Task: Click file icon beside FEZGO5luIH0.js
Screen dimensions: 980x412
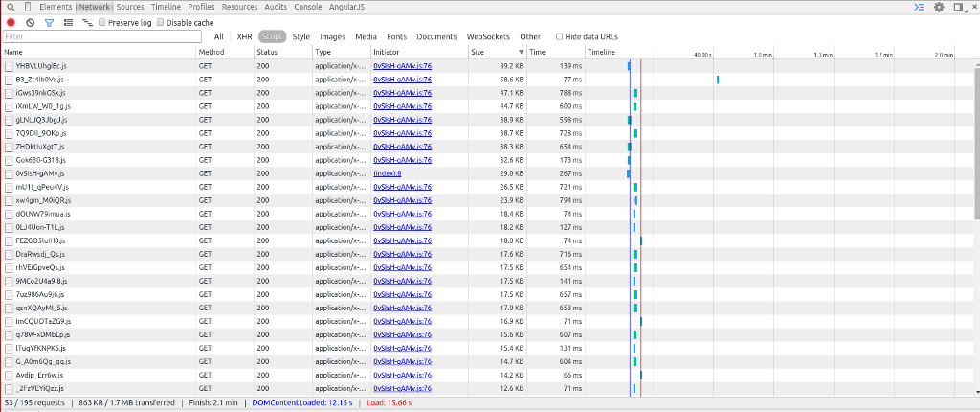Action: point(9,240)
